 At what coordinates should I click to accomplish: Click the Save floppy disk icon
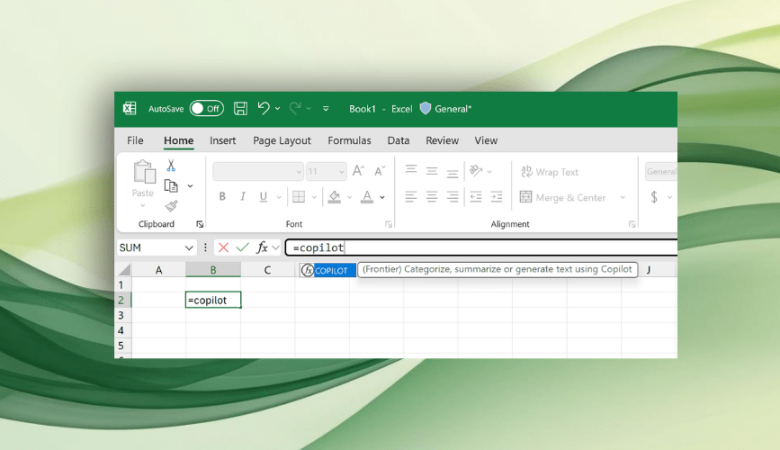(x=241, y=108)
